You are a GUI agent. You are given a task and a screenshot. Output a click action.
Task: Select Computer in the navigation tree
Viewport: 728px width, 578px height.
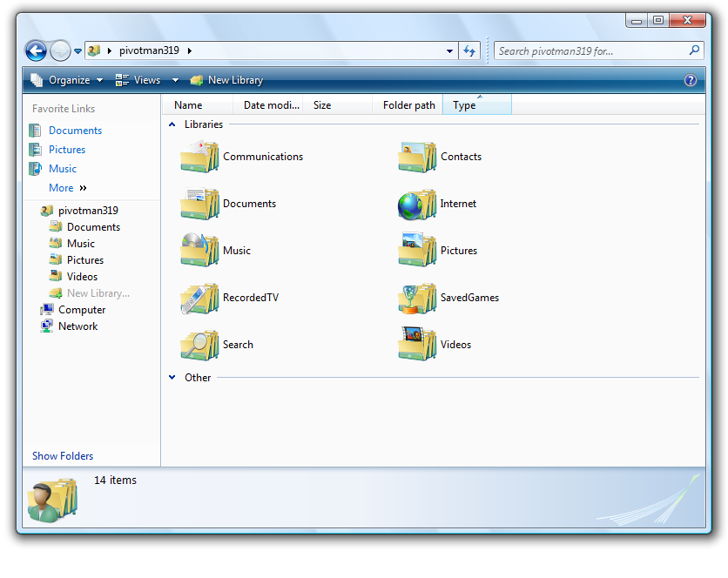pyautogui.click(x=82, y=310)
